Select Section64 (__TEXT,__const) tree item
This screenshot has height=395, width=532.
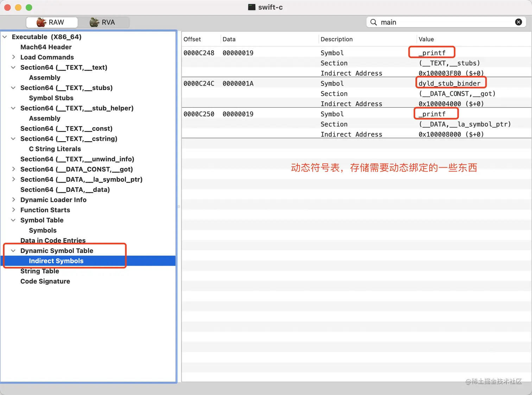66,129
